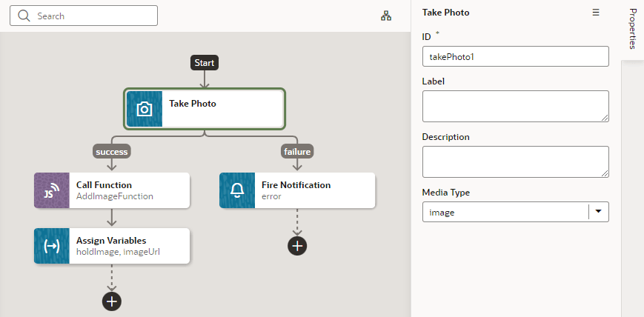644x317 pixels.
Task: Select the Assign Variables node title
Action: click(111, 241)
